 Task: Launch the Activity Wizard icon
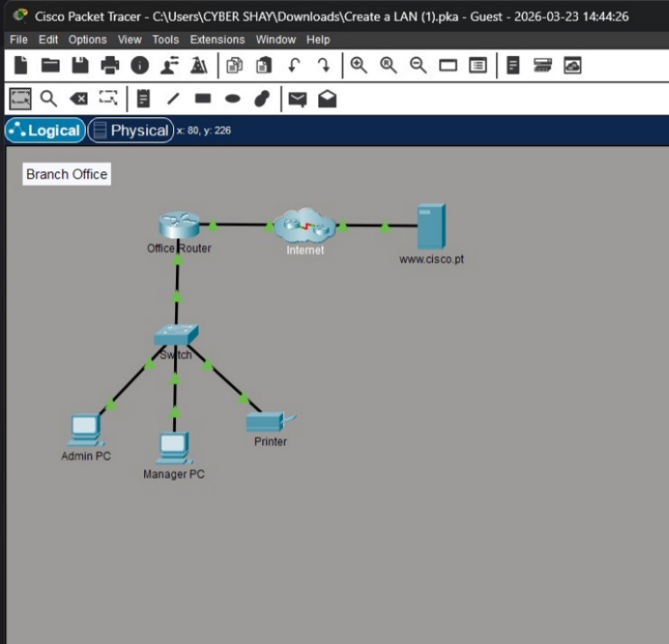[x=199, y=66]
